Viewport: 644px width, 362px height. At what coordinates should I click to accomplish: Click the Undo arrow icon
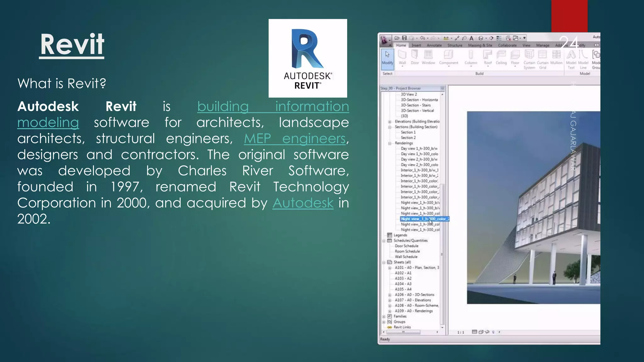click(x=422, y=38)
